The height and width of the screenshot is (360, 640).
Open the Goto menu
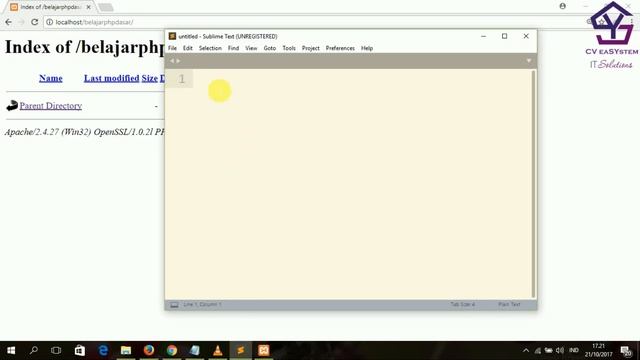pyautogui.click(x=270, y=48)
